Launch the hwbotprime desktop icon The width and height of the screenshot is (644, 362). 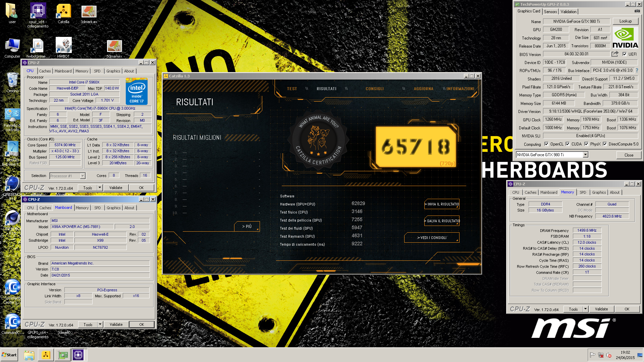[x=38, y=48]
